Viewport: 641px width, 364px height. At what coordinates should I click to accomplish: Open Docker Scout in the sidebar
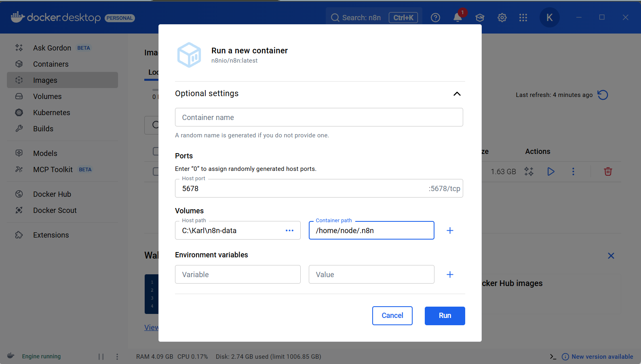click(x=62, y=210)
